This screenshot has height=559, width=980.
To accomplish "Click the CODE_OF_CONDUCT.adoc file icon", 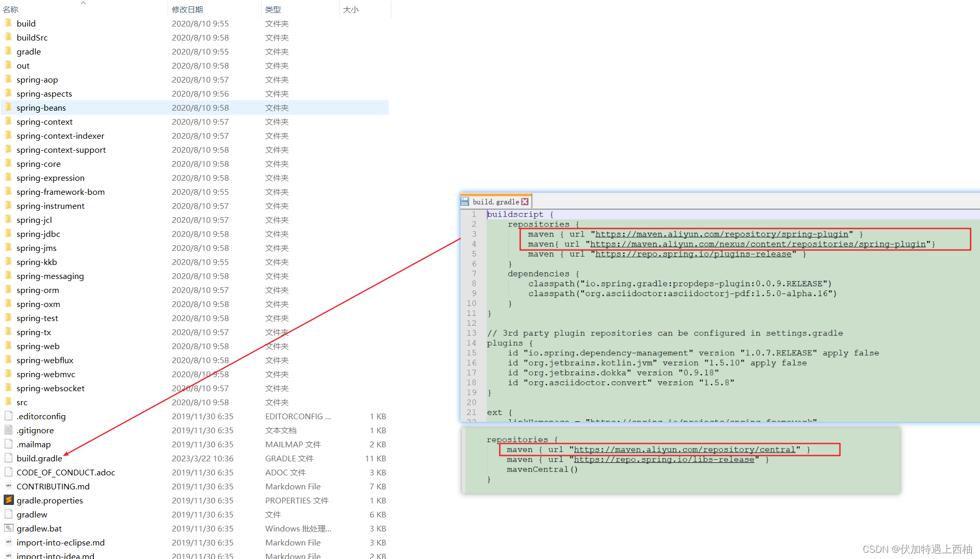I will (8, 472).
